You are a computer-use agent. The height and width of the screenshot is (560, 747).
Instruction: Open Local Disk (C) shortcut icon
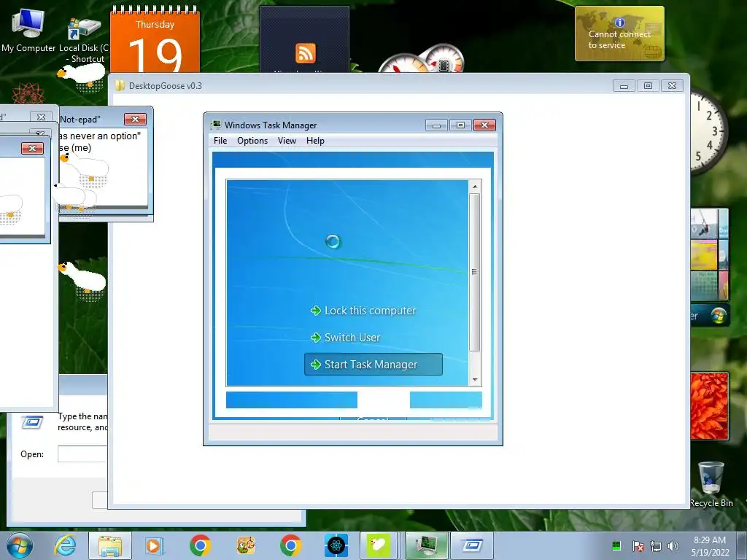click(84, 40)
